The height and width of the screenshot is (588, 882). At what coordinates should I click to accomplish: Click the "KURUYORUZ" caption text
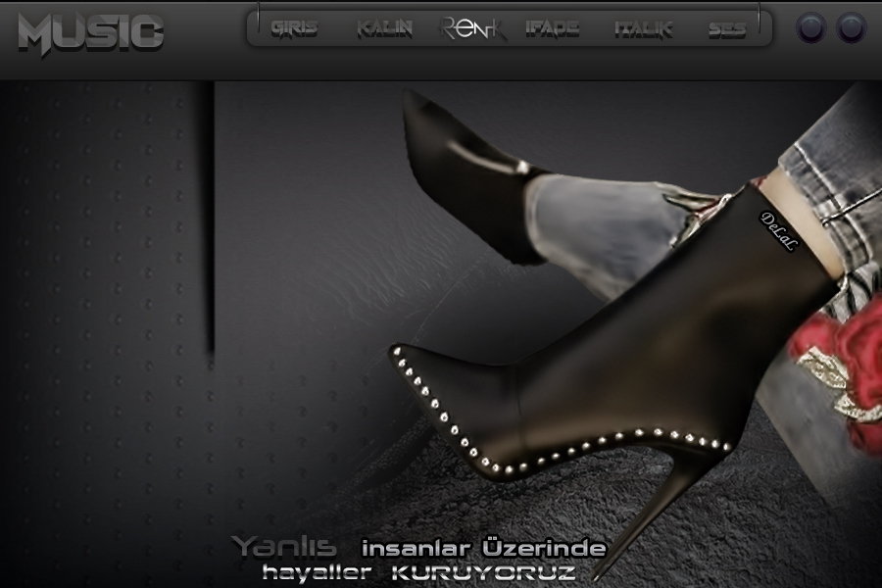(484, 572)
